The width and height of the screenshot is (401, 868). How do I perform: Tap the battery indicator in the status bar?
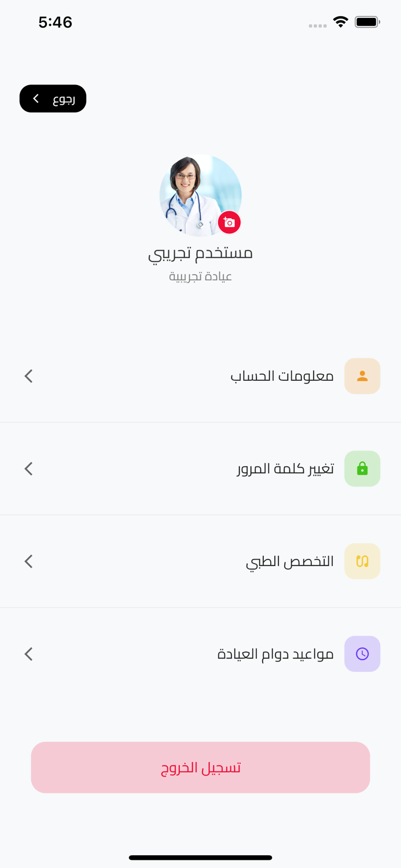coord(367,21)
